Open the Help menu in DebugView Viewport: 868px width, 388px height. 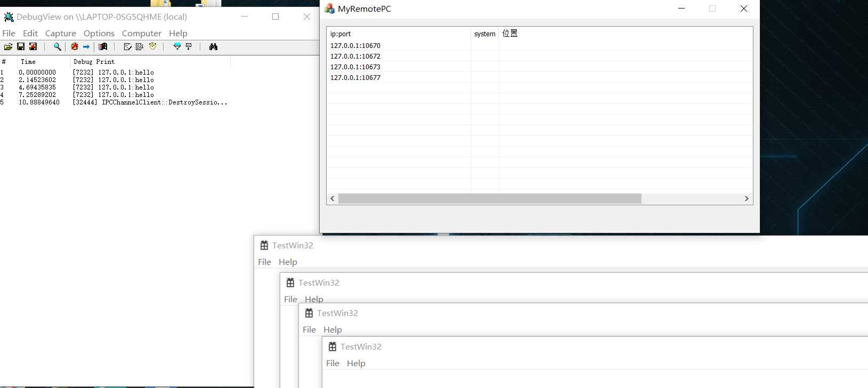(x=179, y=33)
